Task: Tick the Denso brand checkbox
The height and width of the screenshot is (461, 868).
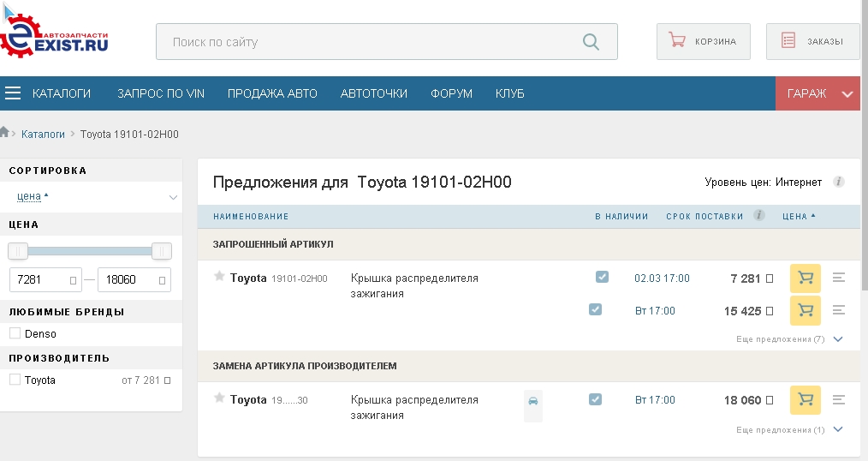Action: click(15, 333)
